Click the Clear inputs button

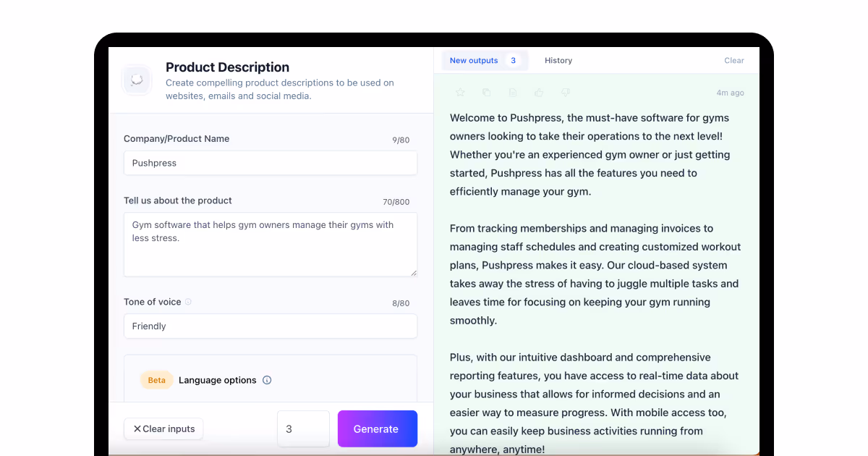pos(163,429)
